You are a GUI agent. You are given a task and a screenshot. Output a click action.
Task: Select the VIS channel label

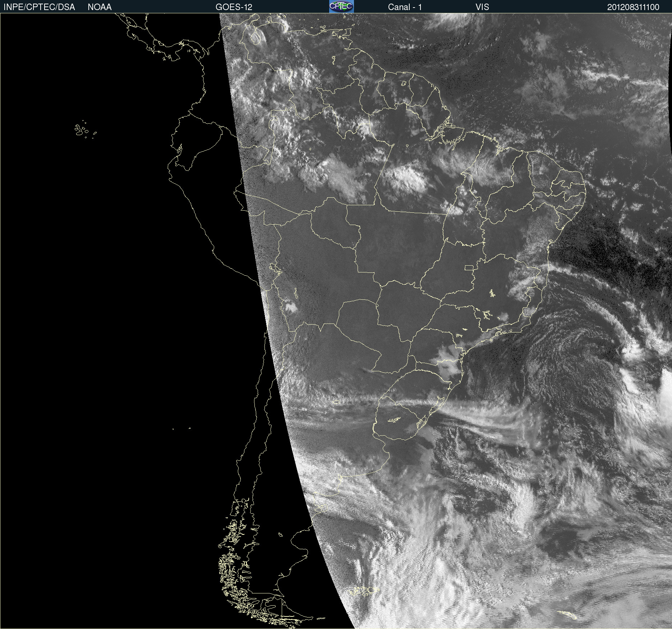click(x=482, y=7)
